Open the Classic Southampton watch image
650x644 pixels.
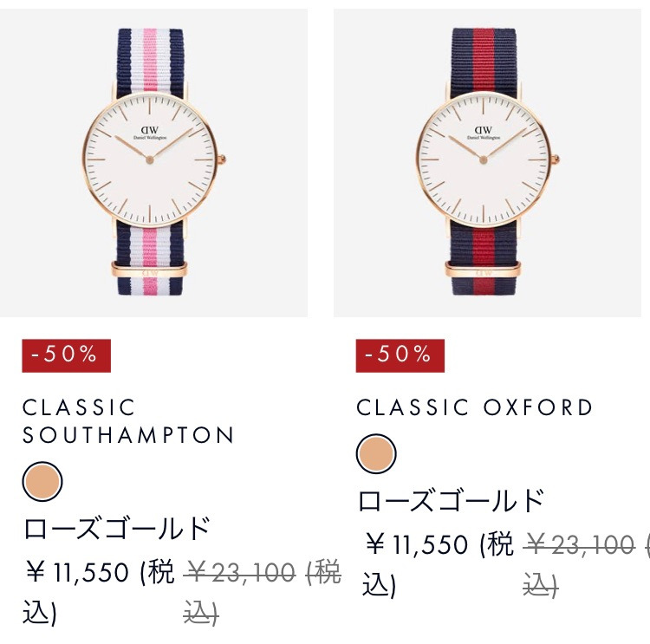153,163
